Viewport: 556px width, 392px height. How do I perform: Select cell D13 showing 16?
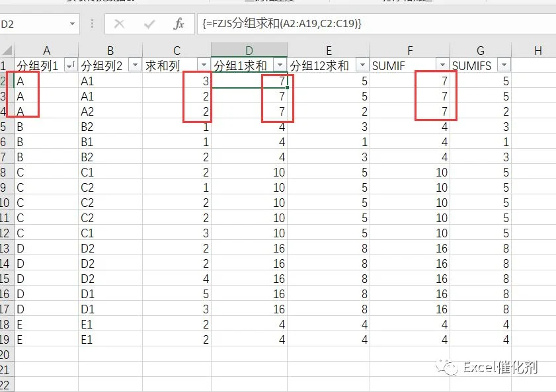click(x=249, y=248)
